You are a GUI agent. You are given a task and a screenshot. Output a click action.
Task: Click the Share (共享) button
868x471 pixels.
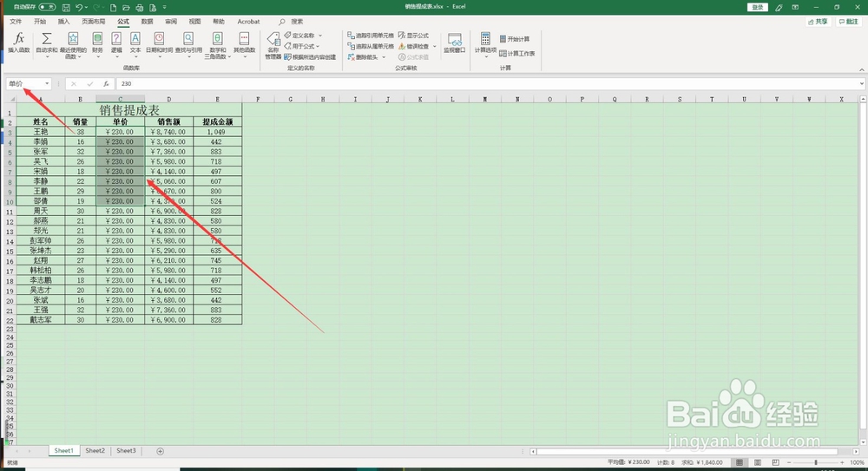coord(819,22)
